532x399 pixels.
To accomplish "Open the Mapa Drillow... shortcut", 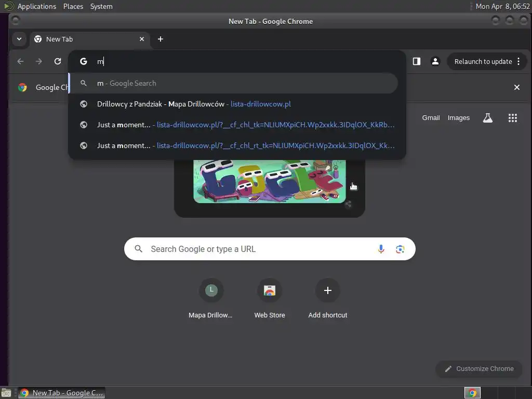I will pyautogui.click(x=211, y=299).
